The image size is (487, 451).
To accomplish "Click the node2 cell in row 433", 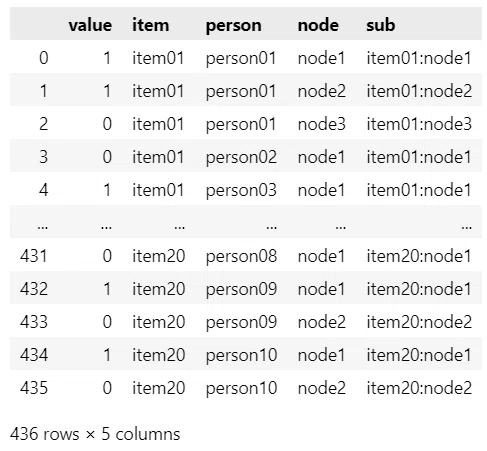I will (x=322, y=322).
